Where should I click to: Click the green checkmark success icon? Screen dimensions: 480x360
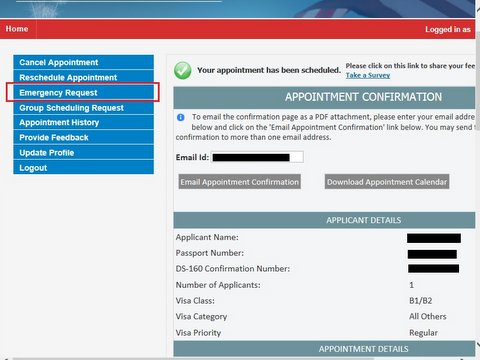(183, 70)
